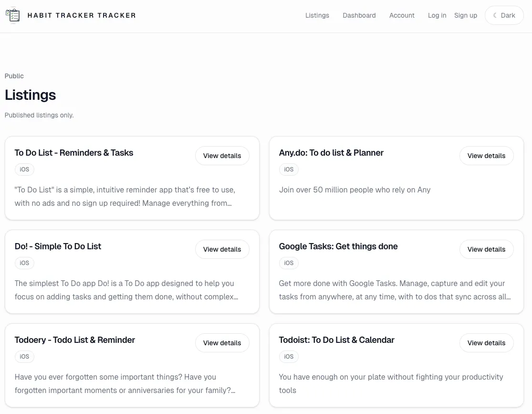Click the Habit Tracker Tracker site title
Screen dimensions: 532x414
(x=82, y=15)
